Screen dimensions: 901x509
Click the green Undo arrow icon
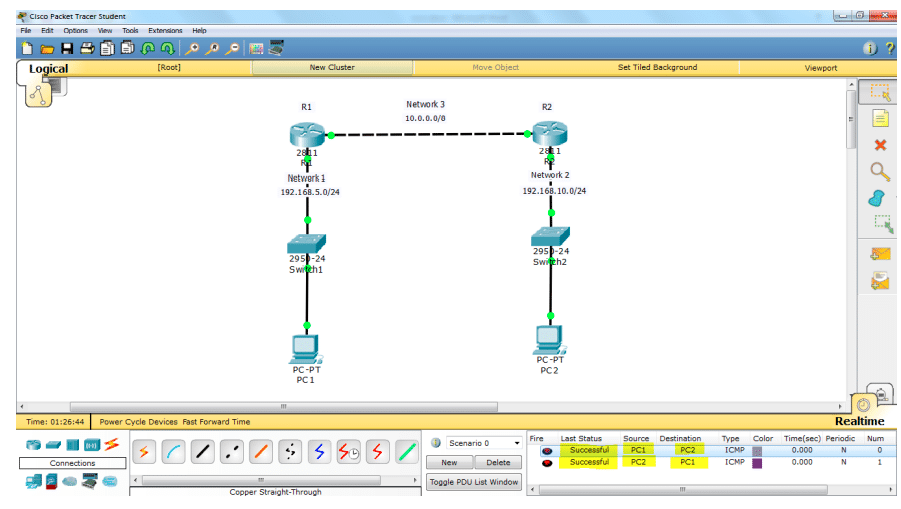click(148, 48)
